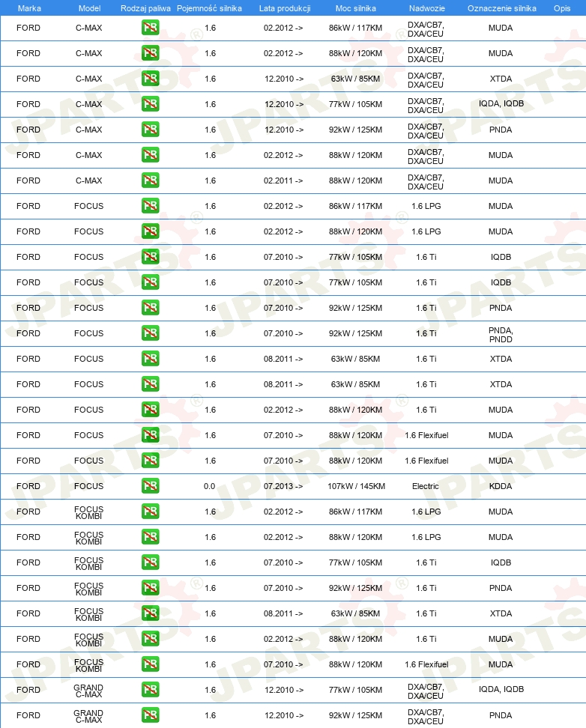The width and height of the screenshot is (586, 728).
Task: Click fuel icon in C-MAX 02.2011 row
Action: coord(150,181)
